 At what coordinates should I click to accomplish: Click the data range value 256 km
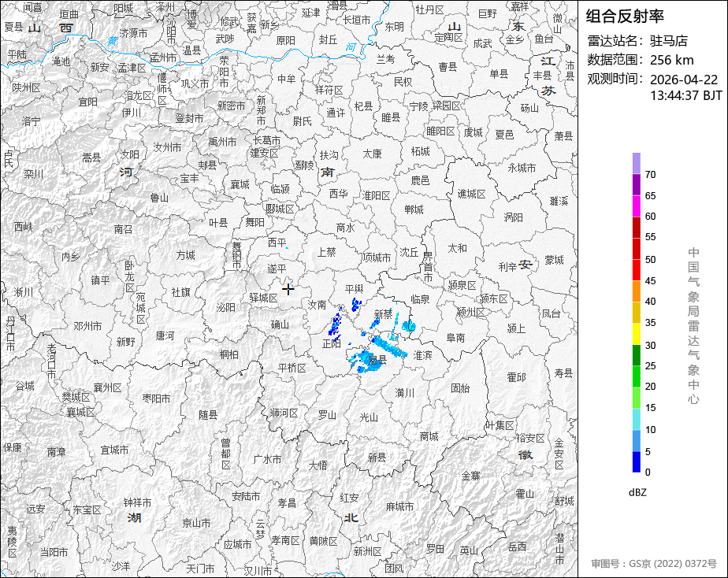(x=671, y=61)
